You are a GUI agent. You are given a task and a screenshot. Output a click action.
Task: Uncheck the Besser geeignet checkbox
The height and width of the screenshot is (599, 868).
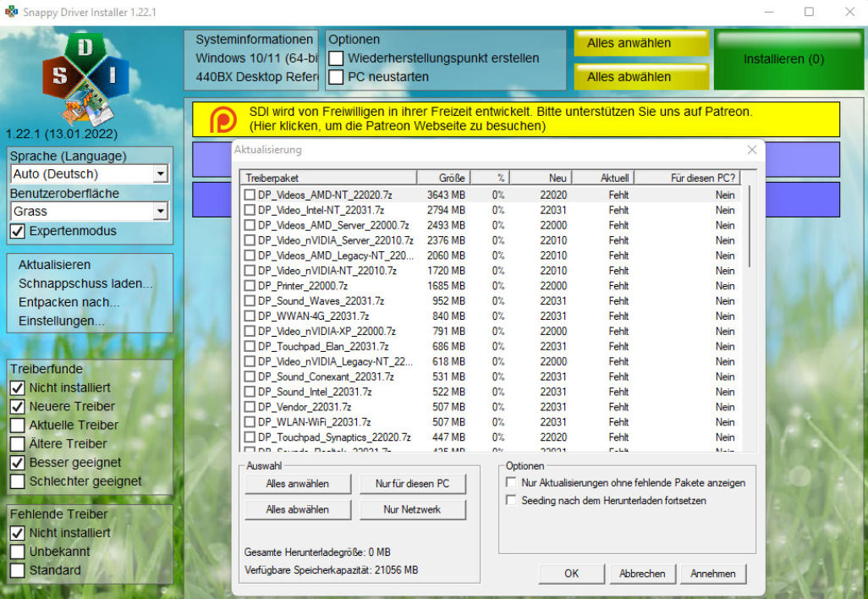pyautogui.click(x=18, y=463)
